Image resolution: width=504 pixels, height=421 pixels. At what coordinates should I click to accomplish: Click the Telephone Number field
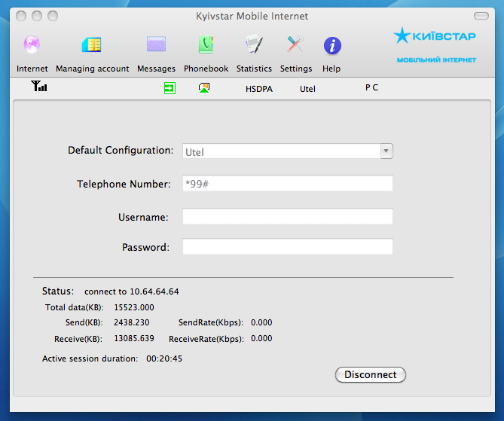[287, 184]
